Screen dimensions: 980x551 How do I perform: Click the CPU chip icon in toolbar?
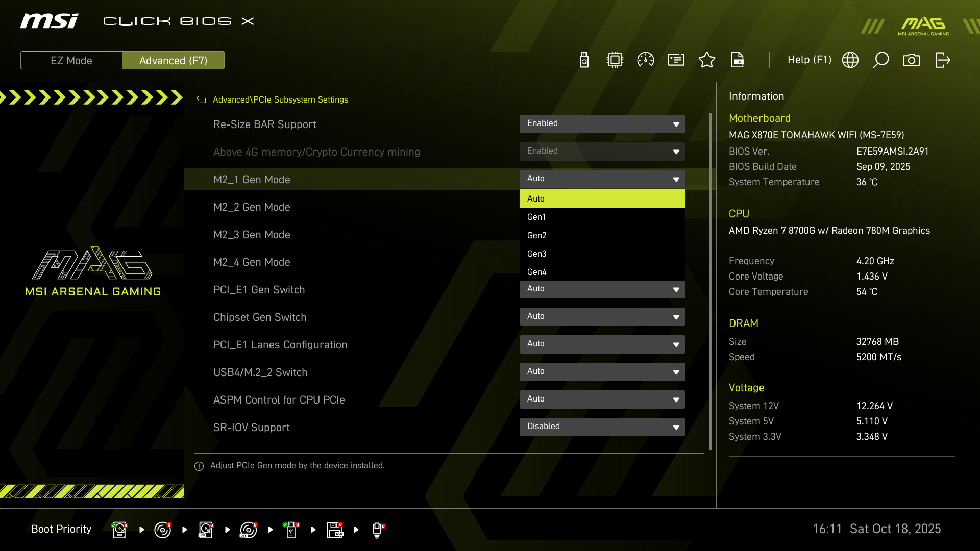click(615, 60)
